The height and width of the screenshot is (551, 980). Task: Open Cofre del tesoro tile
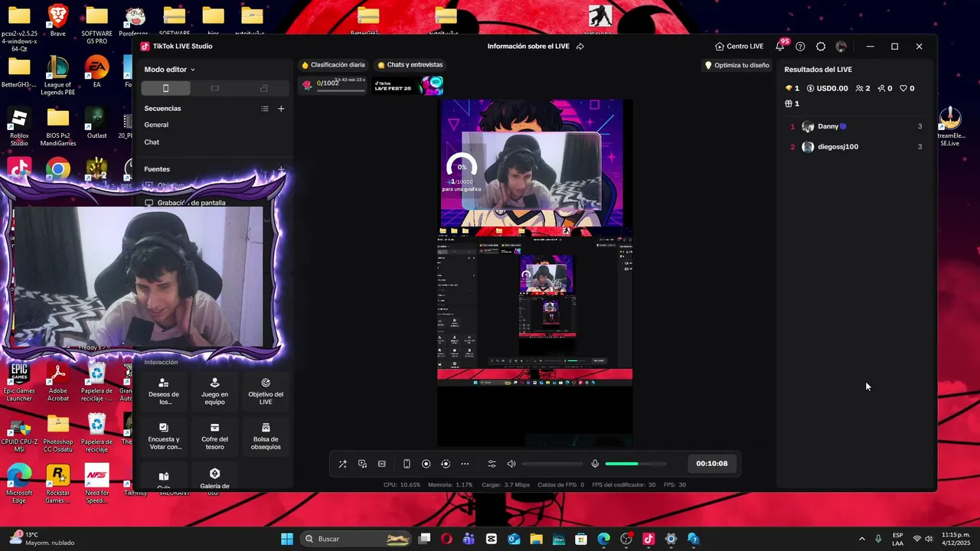click(x=214, y=436)
